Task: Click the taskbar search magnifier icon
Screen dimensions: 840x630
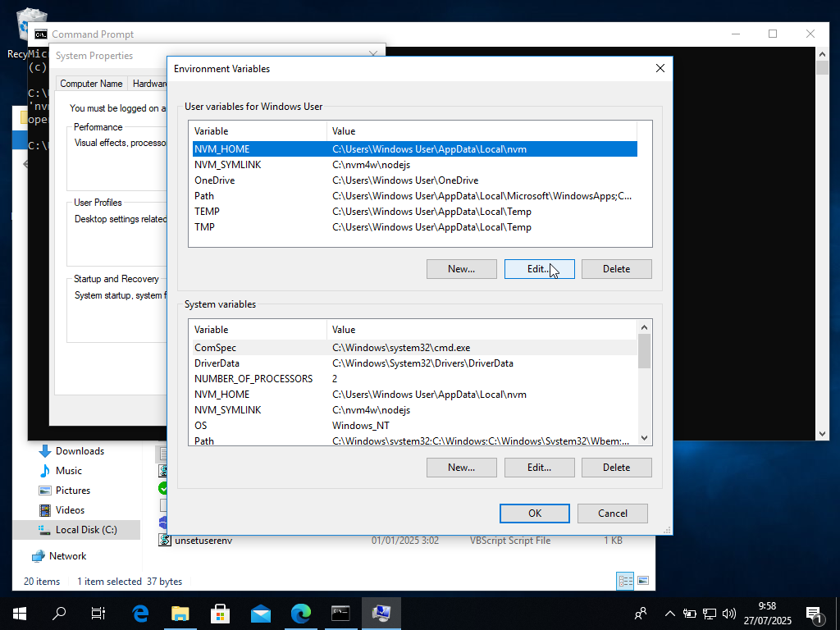Action: pos(59,613)
